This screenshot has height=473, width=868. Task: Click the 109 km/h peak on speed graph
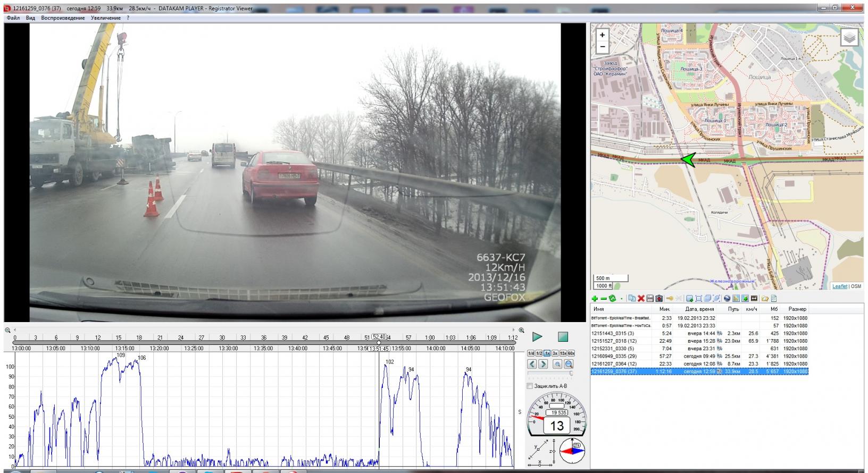coord(120,355)
